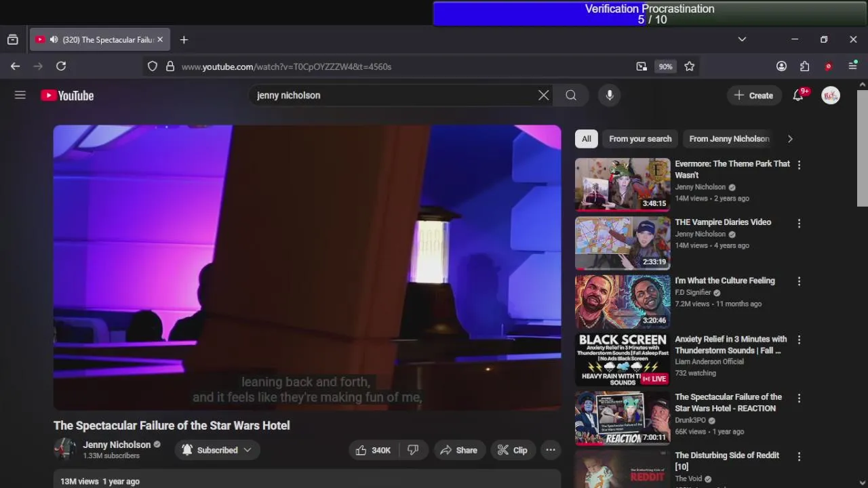Open the Black Screen thunderstorm live thumbnail

[623, 360]
